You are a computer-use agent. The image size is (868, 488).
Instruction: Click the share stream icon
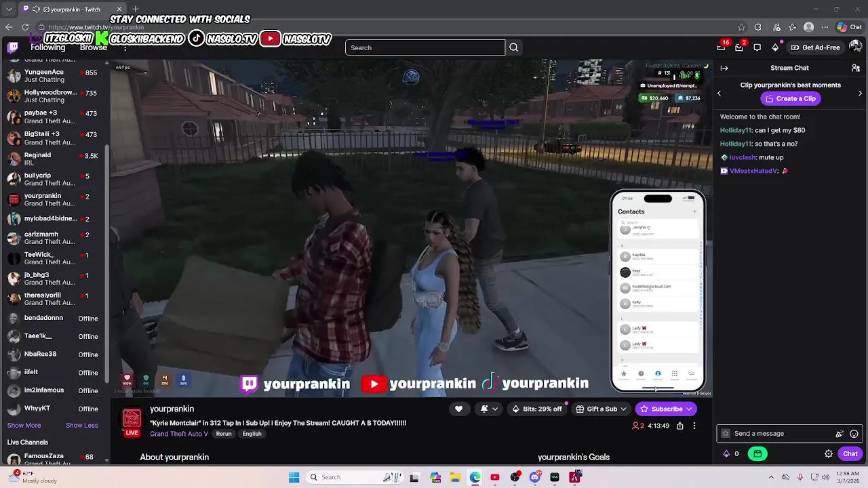679,426
